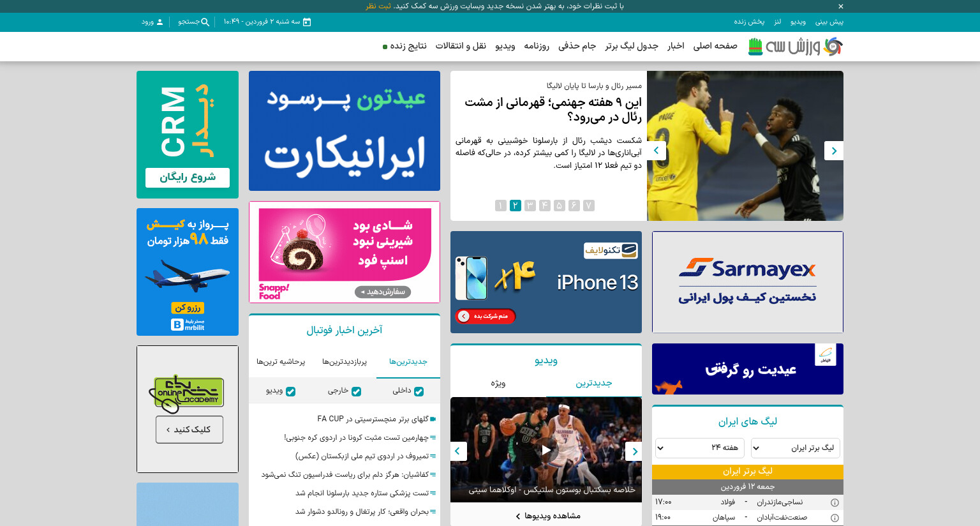Play the Celtics basketball video

point(546,450)
